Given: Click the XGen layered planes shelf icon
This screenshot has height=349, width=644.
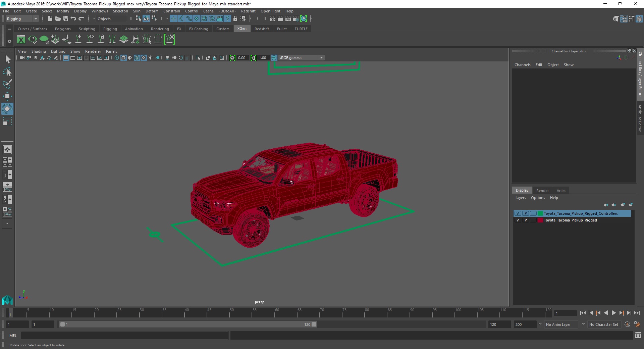Looking at the screenshot, I should [x=124, y=40].
